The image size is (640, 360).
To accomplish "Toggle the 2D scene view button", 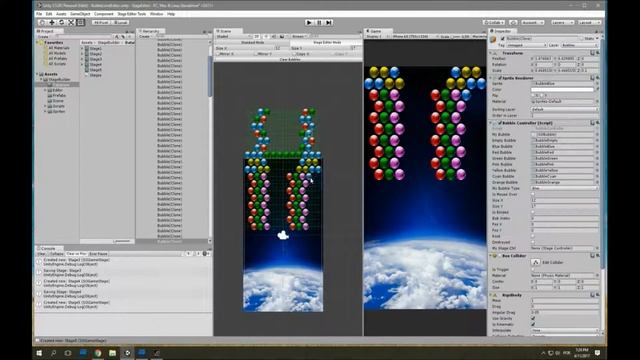I will click(x=257, y=36).
